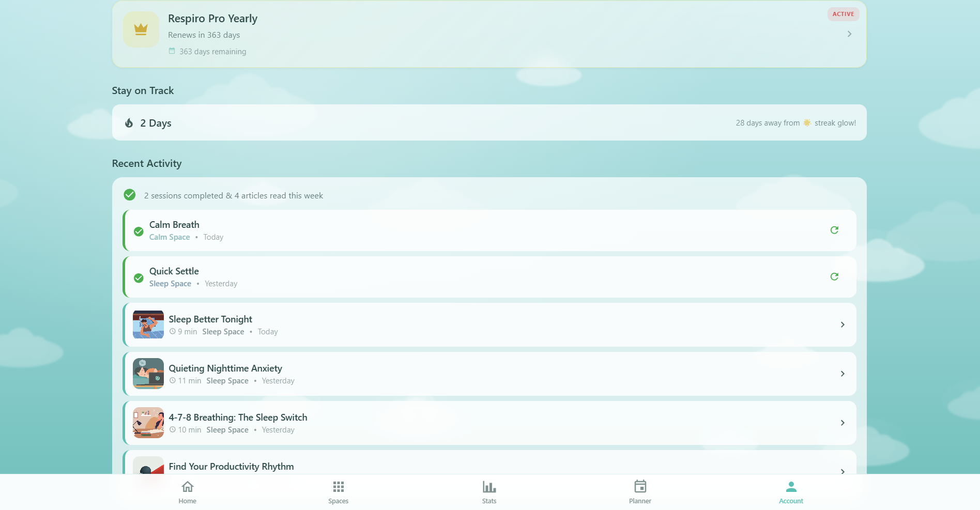Click the checkmark on Calm Breath
Image resolution: width=980 pixels, height=510 pixels.
[139, 231]
